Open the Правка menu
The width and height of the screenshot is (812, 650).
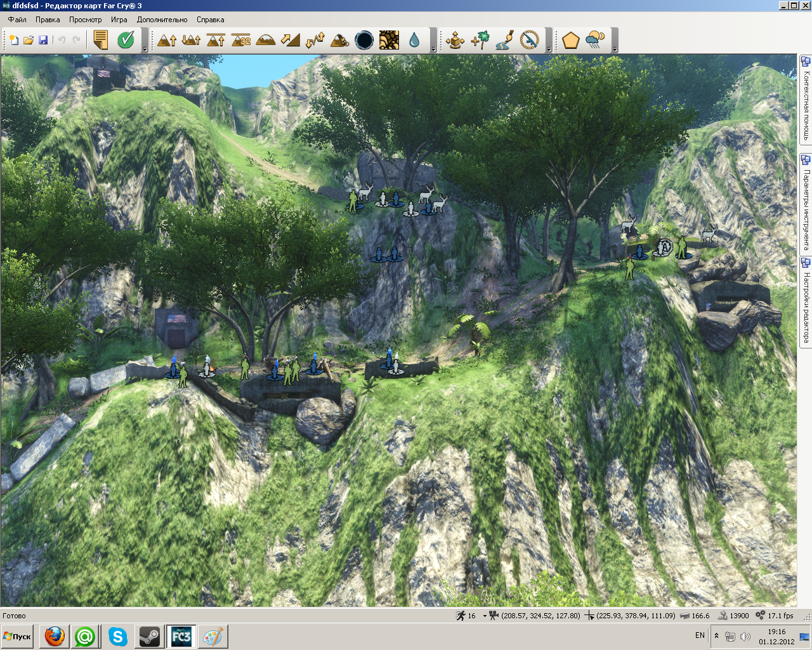pyautogui.click(x=48, y=20)
